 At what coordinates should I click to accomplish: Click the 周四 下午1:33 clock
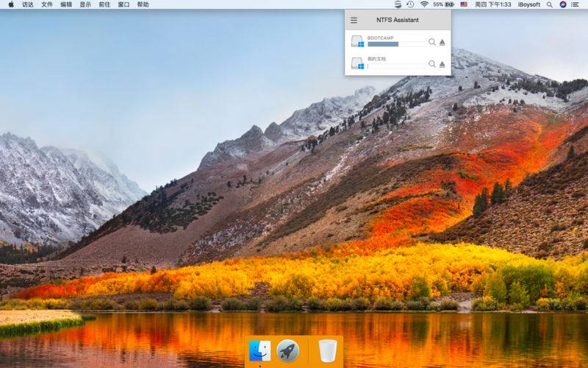[492, 4]
